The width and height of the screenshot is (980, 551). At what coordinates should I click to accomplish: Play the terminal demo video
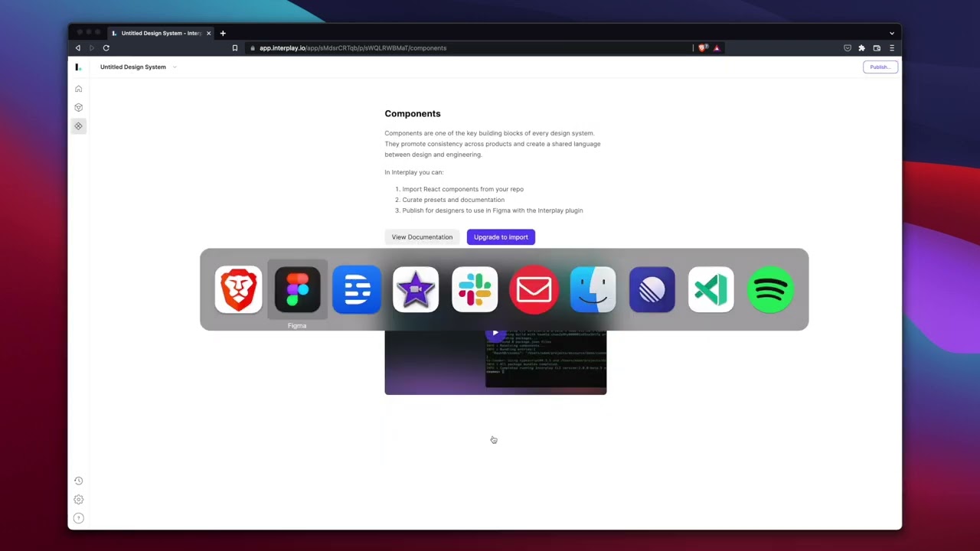495,334
